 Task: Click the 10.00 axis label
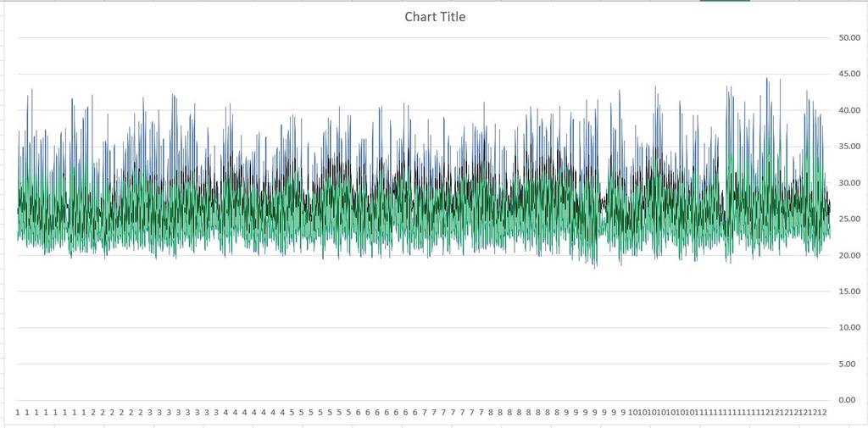[849, 328]
